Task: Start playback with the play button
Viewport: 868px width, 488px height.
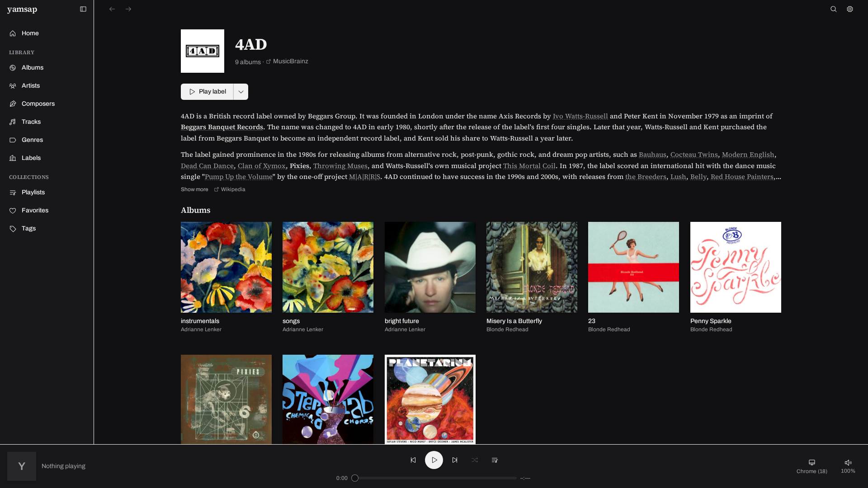Action: click(434, 460)
